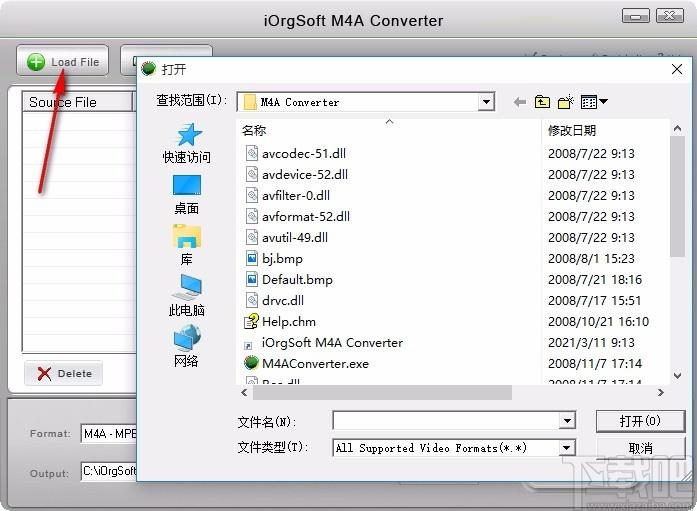This screenshot has height=511, width=697.
Task: Click the avcodec-51.dll file icon
Action: click(252, 153)
